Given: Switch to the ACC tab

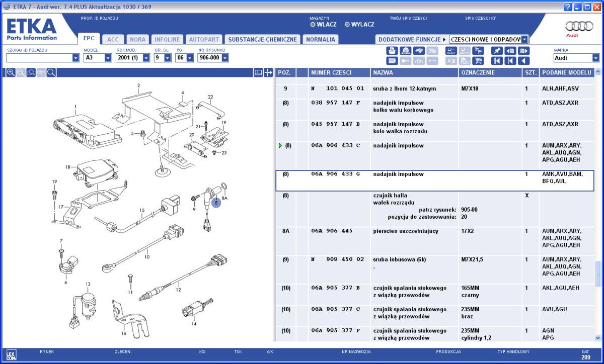Looking at the screenshot, I should [x=113, y=39].
